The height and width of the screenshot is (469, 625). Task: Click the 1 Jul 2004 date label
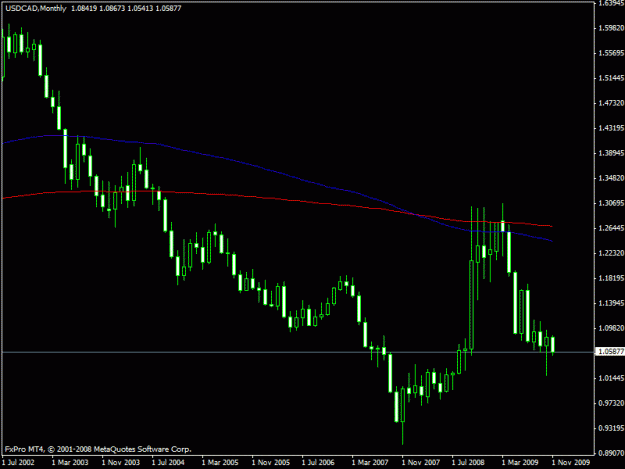click(168, 463)
